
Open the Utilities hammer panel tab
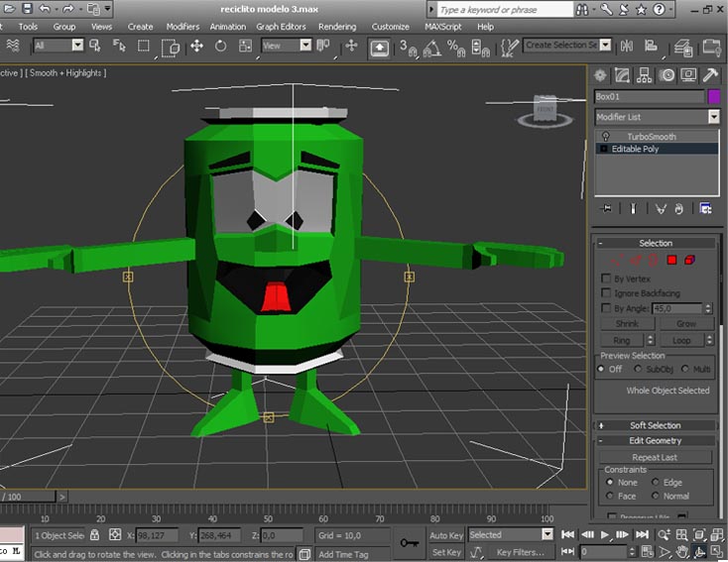(710, 75)
